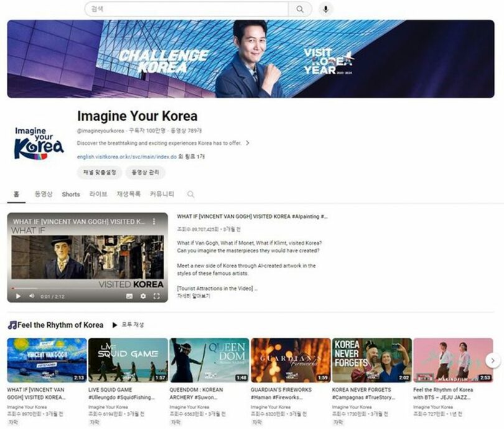The image size is (504, 429).
Task: Click the play-all triangle beside Feel the Rhythm
Action: (116, 325)
